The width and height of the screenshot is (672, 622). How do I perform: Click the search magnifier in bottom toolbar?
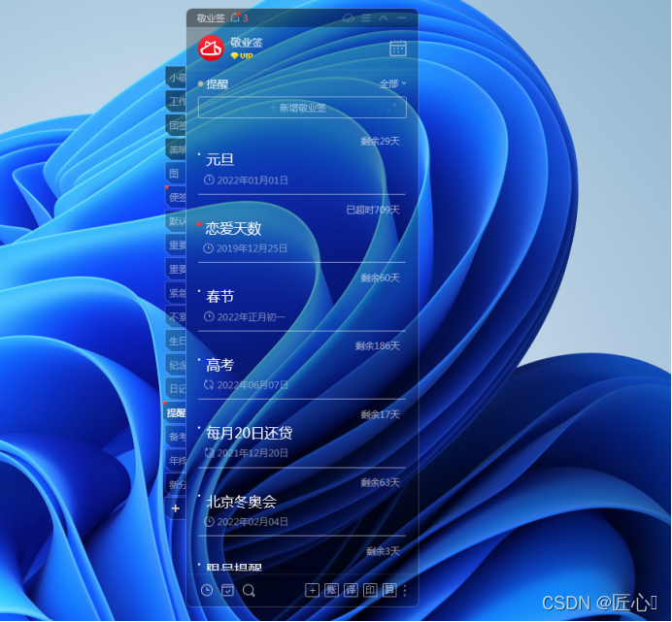249,590
